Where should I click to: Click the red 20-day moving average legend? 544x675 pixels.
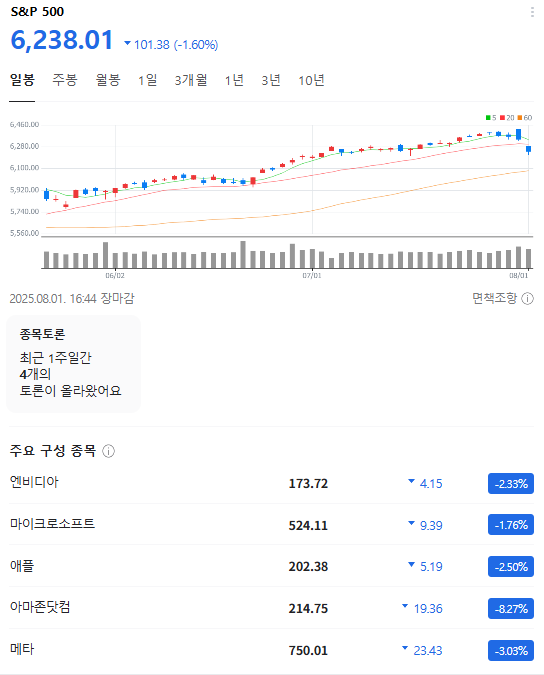coord(507,118)
